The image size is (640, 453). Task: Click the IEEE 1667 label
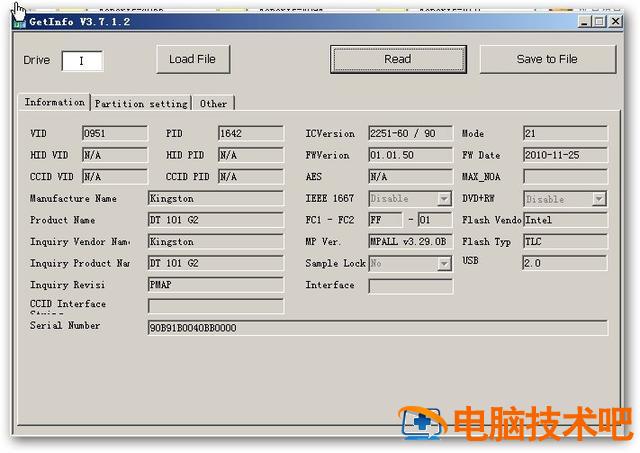click(x=330, y=199)
